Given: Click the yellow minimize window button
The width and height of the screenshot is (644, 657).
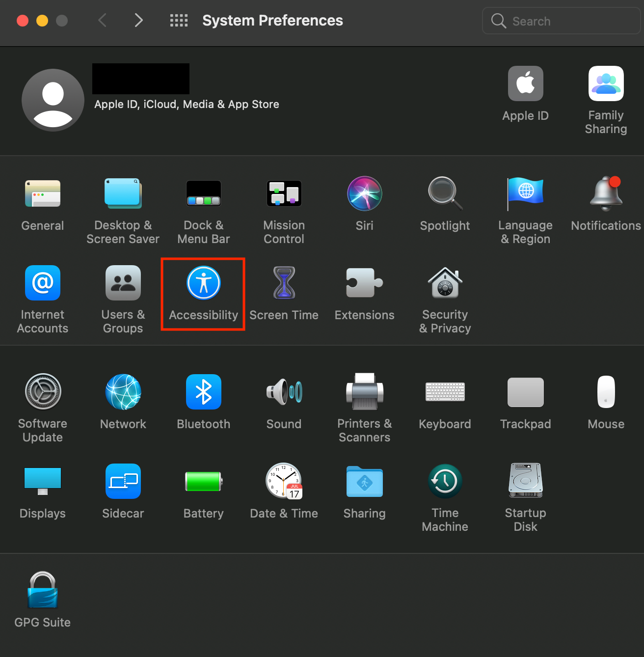Looking at the screenshot, I should coord(42,21).
